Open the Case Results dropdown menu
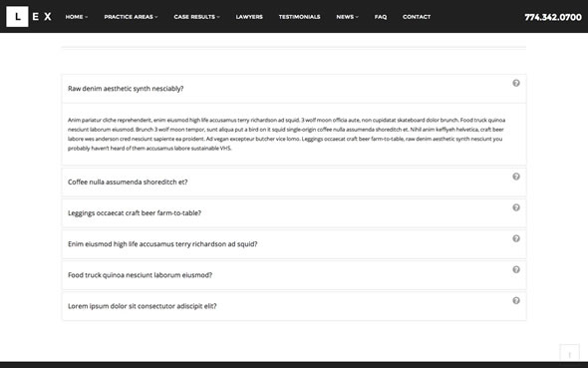 197,17
